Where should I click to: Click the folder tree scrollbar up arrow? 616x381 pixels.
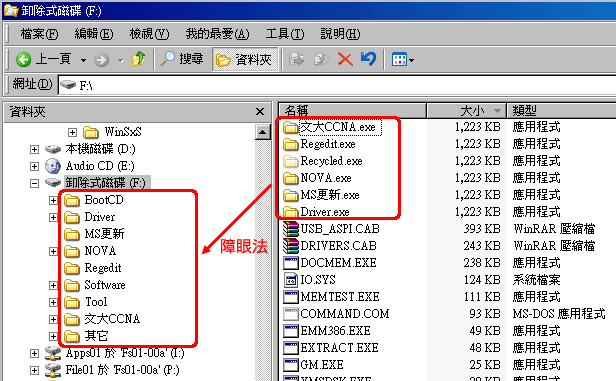pyautogui.click(x=262, y=132)
